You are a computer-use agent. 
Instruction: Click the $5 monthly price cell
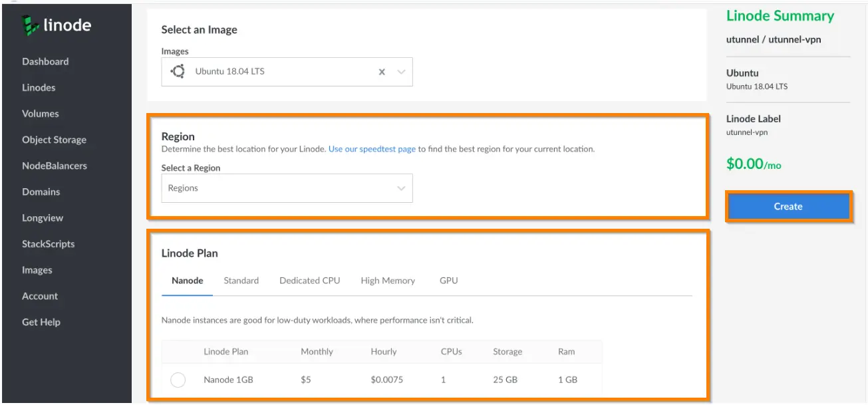[306, 380]
